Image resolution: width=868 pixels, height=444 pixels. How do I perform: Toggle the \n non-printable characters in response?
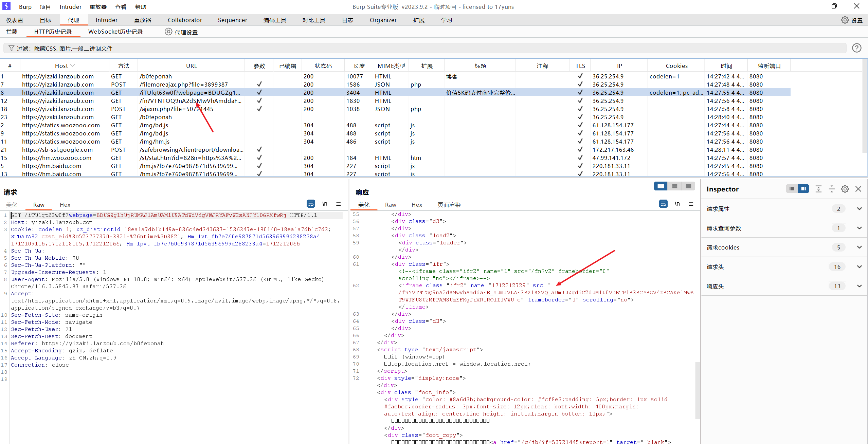point(677,204)
